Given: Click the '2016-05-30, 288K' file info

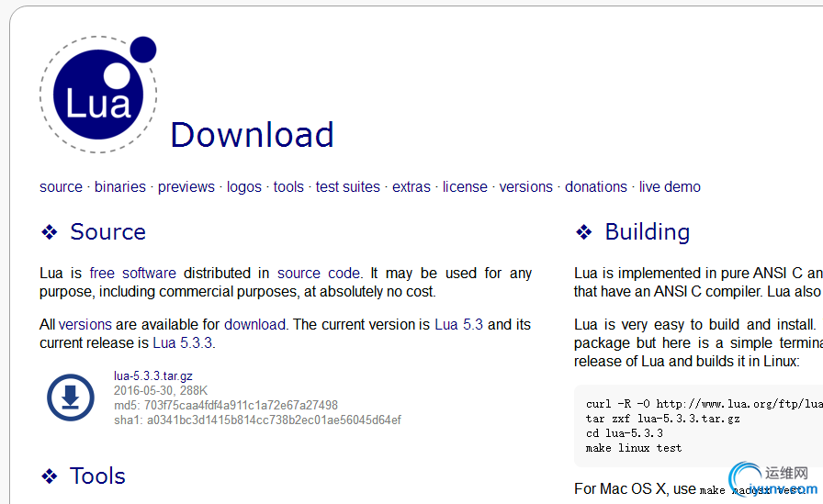Looking at the screenshot, I should (161, 391).
